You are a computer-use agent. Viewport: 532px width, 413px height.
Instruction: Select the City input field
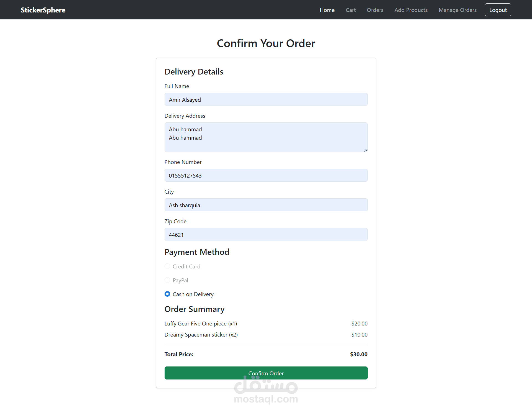[266, 205]
